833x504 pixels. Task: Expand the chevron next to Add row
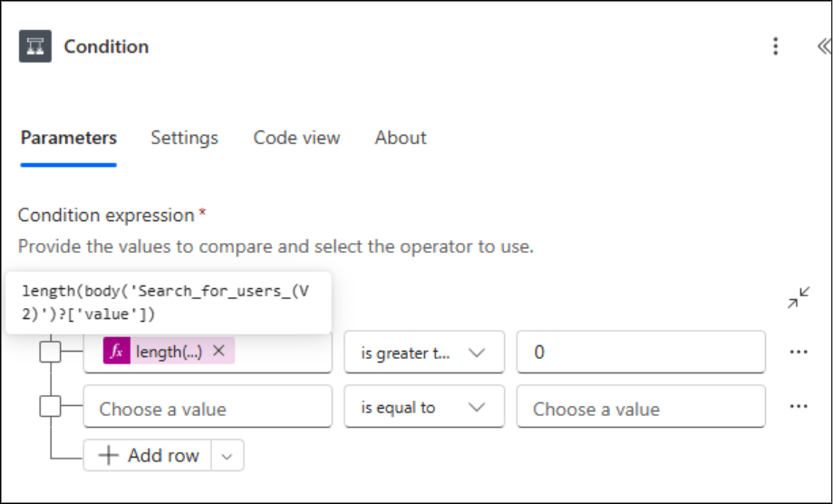tap(228, 456)
